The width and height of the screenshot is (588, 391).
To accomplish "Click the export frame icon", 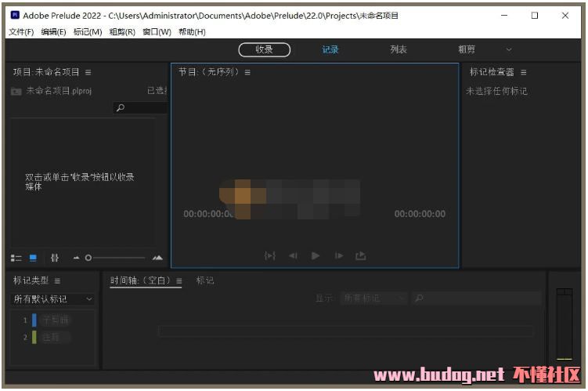I will pyautogui.click(x=361, y=256).
